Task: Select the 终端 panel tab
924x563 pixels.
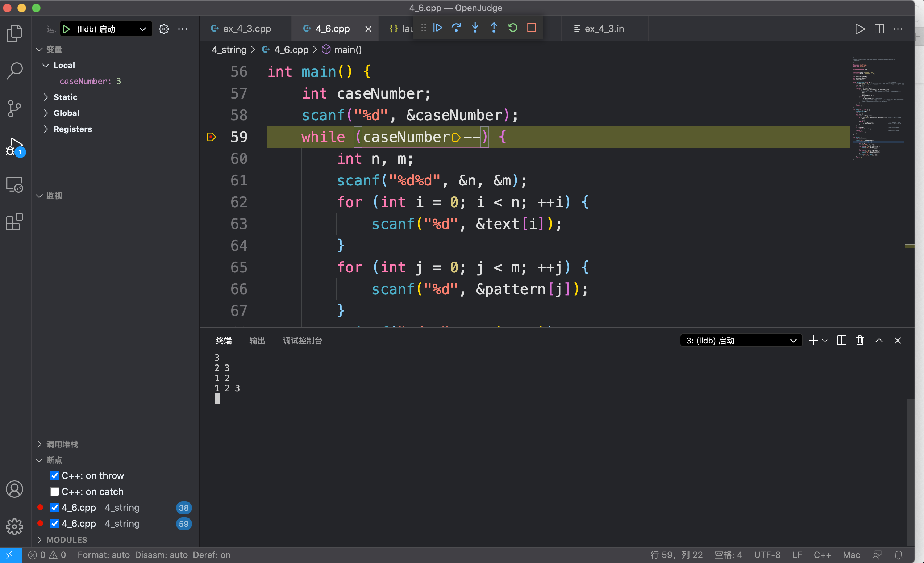Action: (x=224, y=340)
